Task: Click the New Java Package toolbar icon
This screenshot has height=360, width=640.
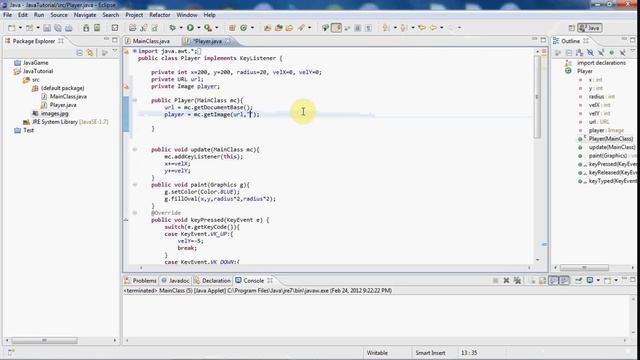Action: point(232,28)
